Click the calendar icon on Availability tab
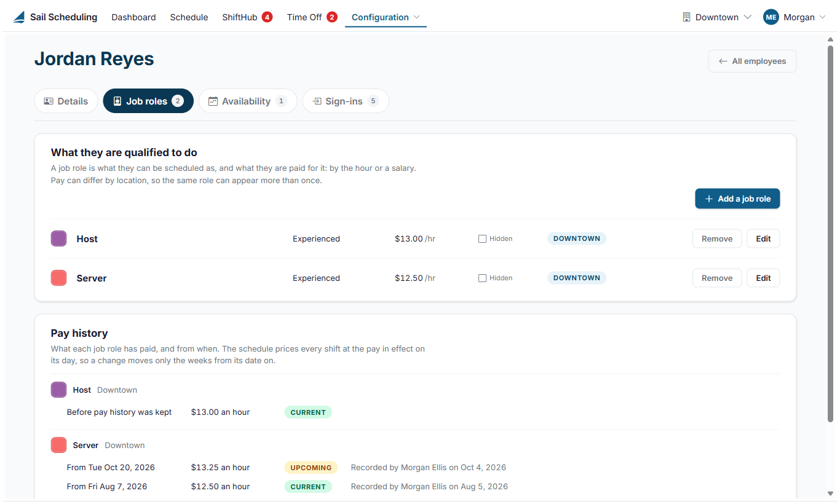The height and width of the screenshot is (504, 840). coord(213,101)
